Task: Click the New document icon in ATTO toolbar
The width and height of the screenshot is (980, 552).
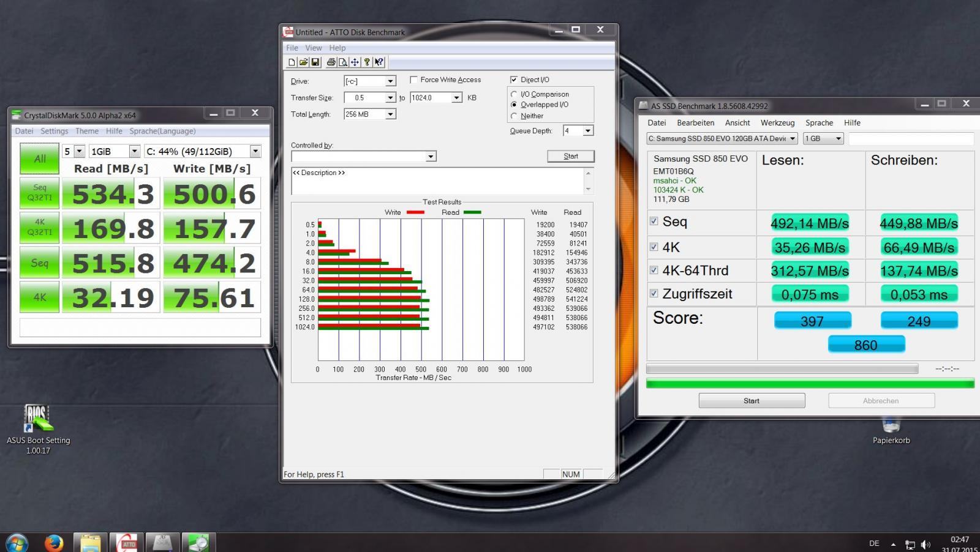Action: click(x=292, y=62)
